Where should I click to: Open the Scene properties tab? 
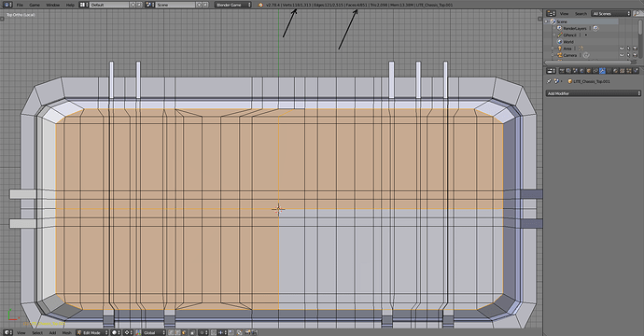click(x=576, y=71)
